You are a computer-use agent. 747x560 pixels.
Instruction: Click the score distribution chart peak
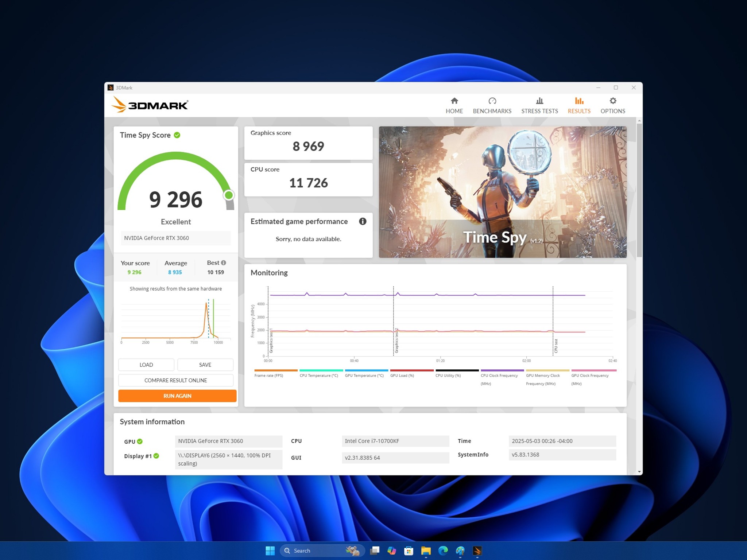[x=206, y=304]
